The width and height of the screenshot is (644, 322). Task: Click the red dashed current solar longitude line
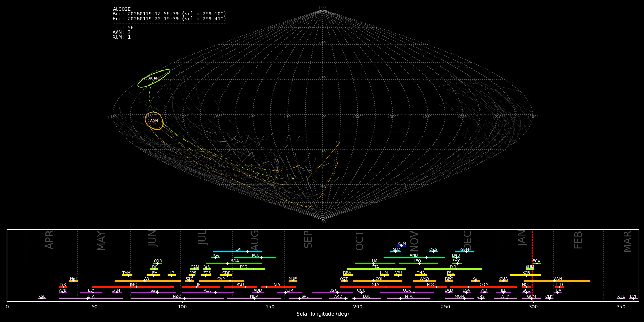point(532,265)
